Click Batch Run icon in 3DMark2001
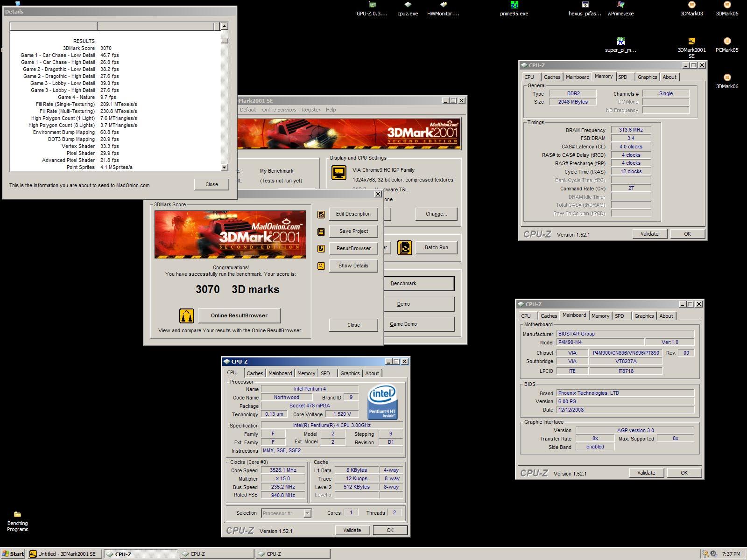Viewport: 747px width, 560px height. [x=405, y=248]
